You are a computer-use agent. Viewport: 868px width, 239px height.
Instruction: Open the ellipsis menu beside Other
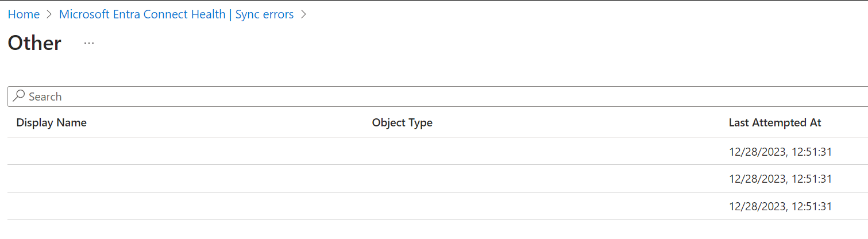pos(89,44)
